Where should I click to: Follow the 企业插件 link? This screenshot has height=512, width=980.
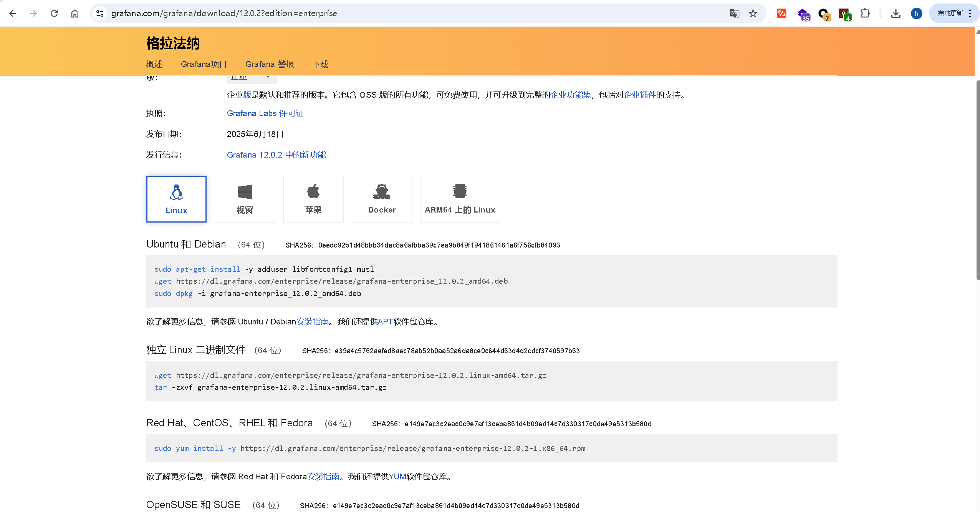click(640, 95)
